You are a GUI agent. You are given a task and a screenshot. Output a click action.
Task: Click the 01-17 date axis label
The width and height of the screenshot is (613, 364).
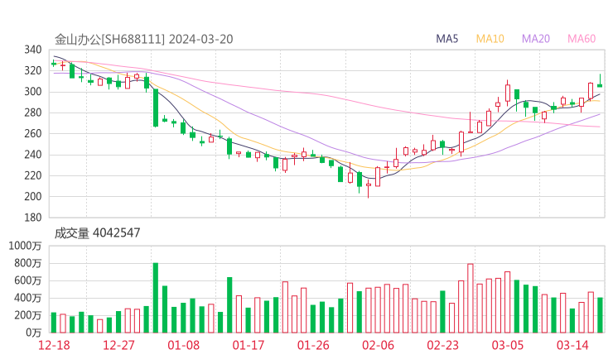tap(249, 345)
